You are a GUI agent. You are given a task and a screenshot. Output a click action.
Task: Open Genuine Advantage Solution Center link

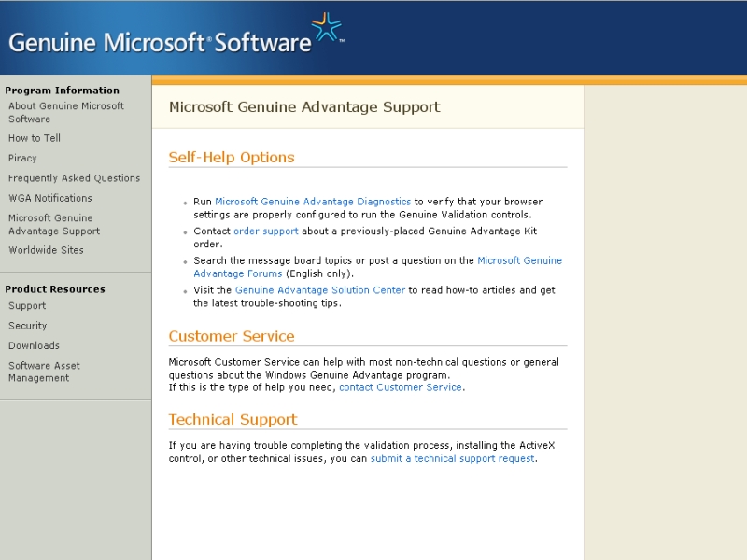pyautogui.click(x=320, y=290)
